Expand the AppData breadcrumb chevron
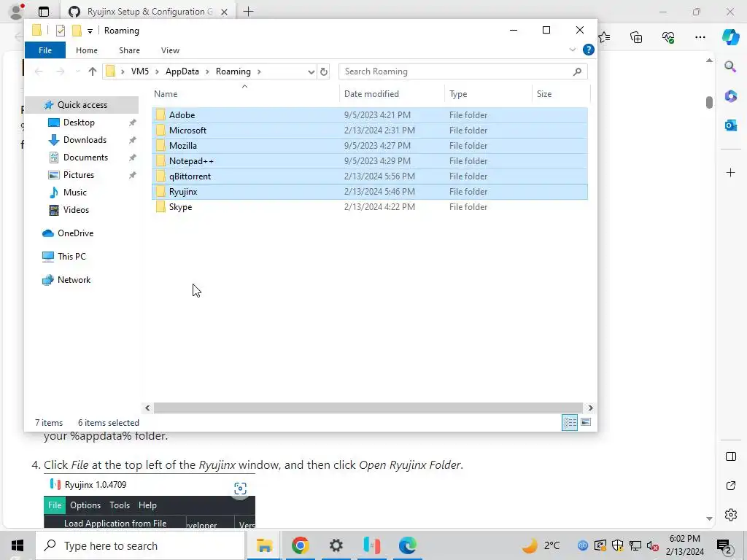The image size is (747, 560). pos(207,71)
